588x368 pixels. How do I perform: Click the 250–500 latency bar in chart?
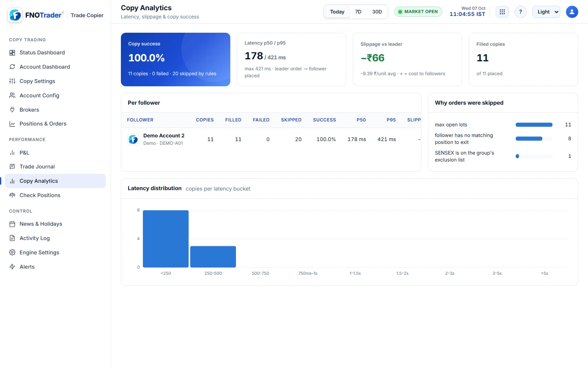[213, 257]
